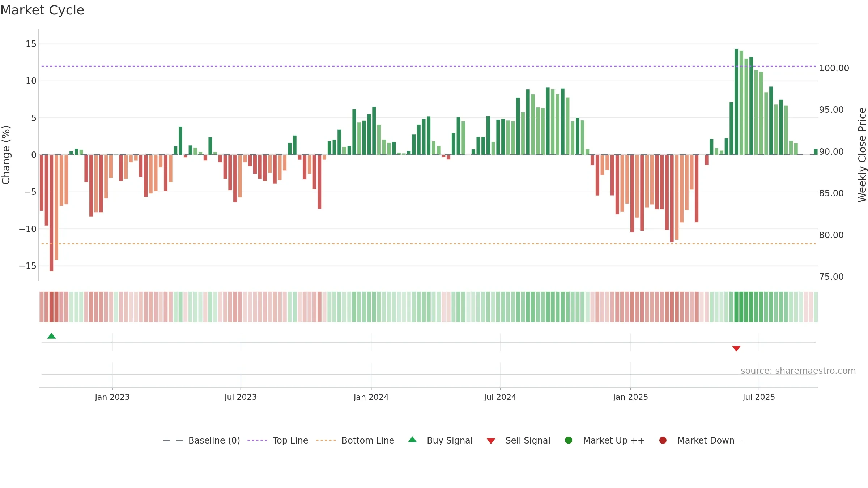Click the 95.00 price axis label

click(831, 110)
